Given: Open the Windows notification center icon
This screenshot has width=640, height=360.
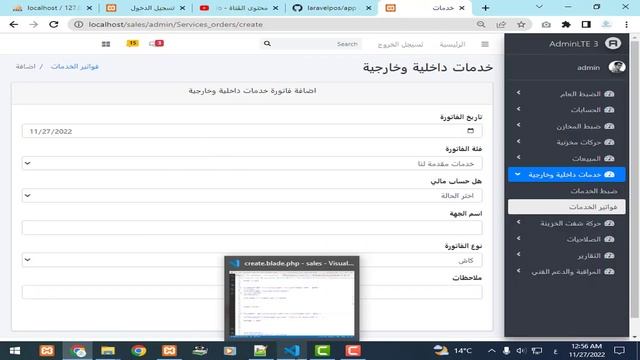Looking at the screenshot, I should (619, 351).
